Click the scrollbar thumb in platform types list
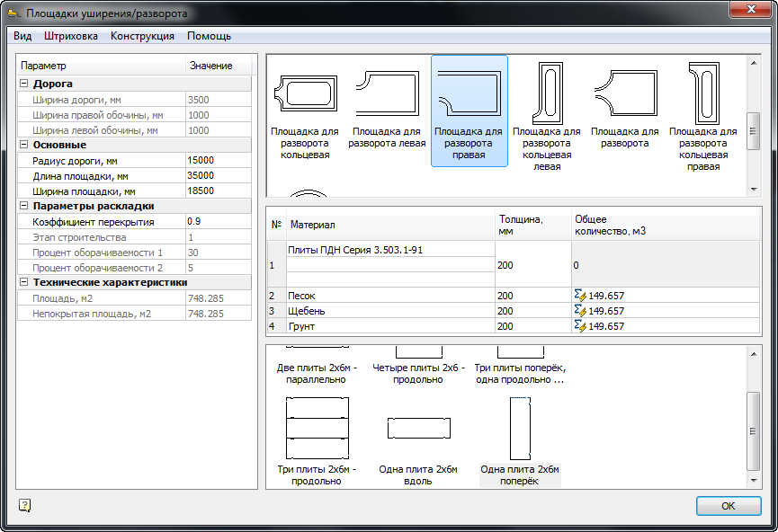The image size is (778, 532). click(753, 131)
